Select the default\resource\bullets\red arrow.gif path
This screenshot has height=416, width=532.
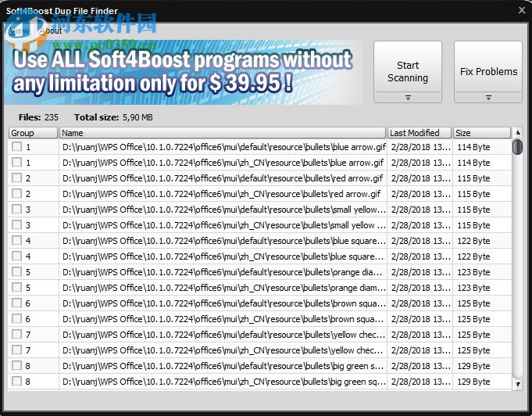click(x=223, y=178)
